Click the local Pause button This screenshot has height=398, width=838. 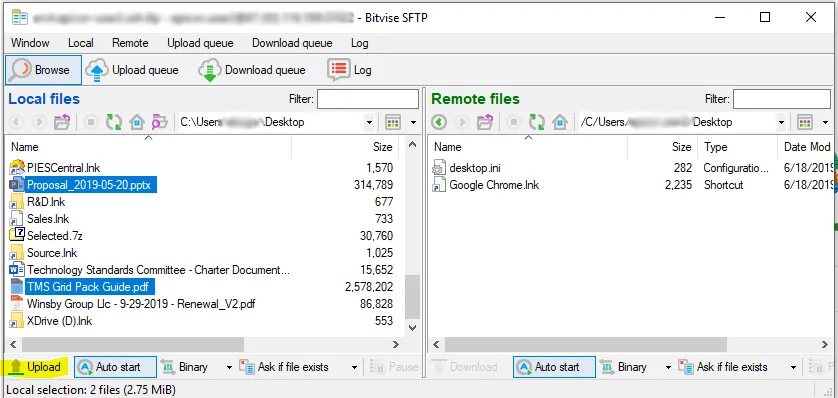coord(394,367)
